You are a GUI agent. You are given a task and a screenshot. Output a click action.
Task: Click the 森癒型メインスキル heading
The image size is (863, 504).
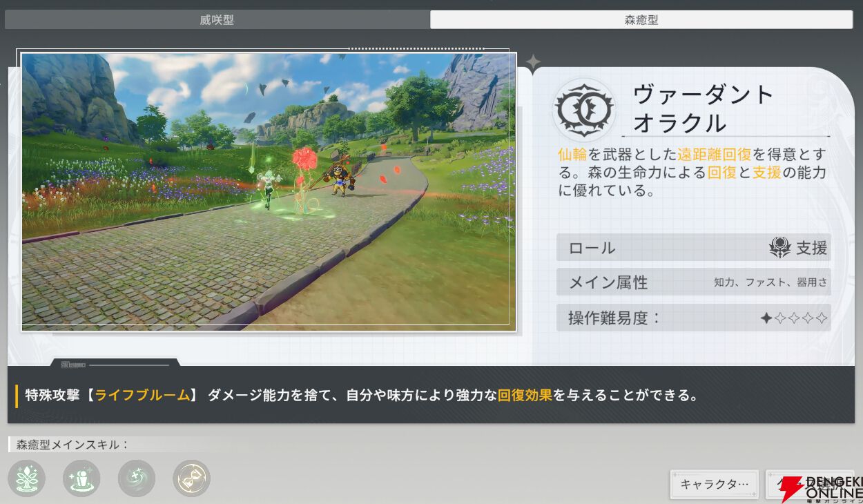tap(72, 445)
